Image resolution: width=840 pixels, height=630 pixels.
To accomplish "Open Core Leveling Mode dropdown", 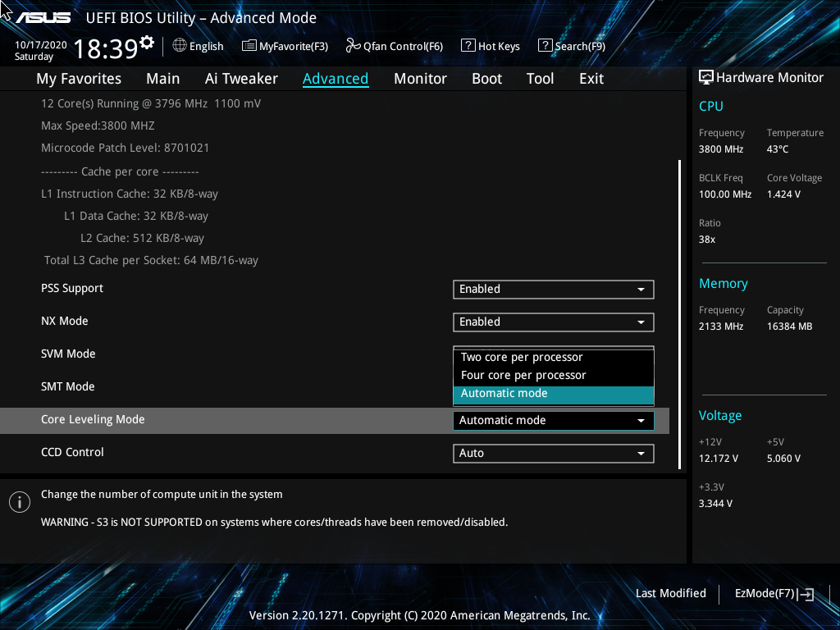I will click(x=554, y=421).
